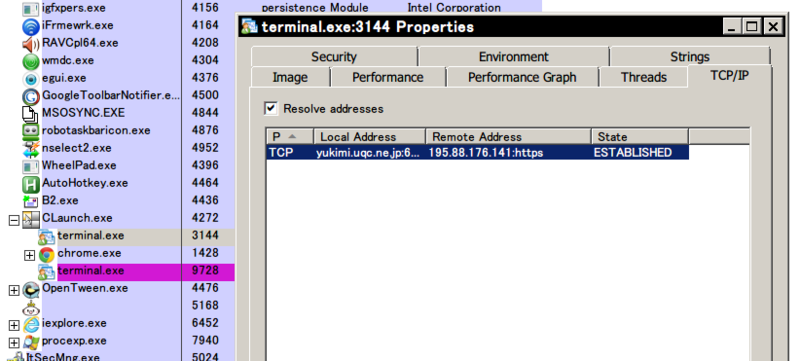Screen dimensions: 800x361
Task: Switch to the Performance tab
Action: [x=388, y=77]
